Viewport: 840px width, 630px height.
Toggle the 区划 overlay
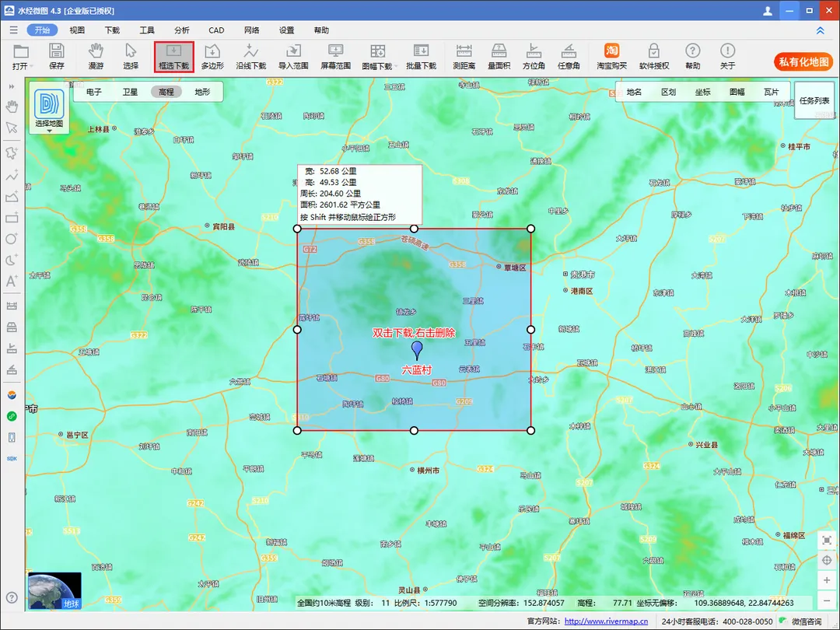pyautogui.click(x=668, y=92)
